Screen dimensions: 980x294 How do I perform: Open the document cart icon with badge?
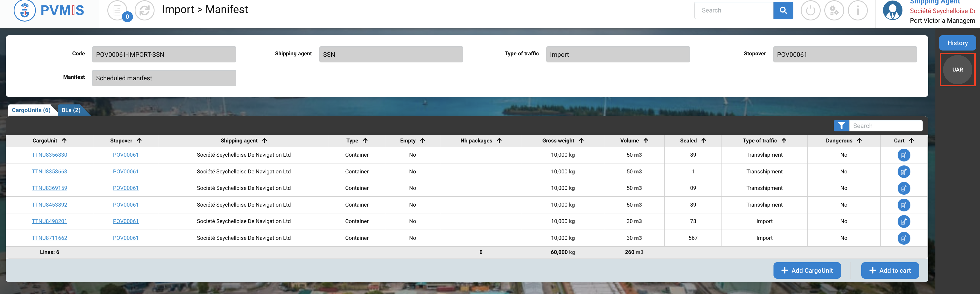tap(117, 10)
